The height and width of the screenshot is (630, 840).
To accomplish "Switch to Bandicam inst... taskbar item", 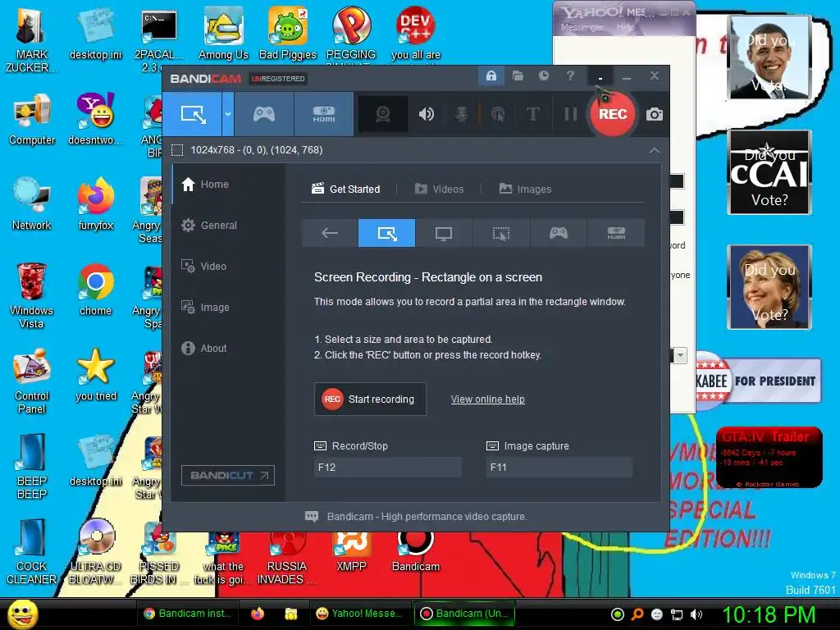I will pyautogui.click(x=188, y=614).
